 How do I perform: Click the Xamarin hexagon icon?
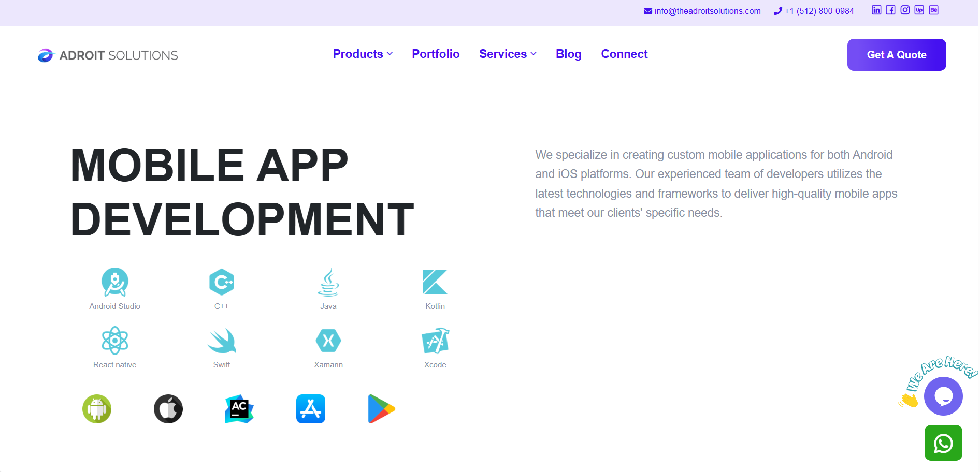[328, 341]
